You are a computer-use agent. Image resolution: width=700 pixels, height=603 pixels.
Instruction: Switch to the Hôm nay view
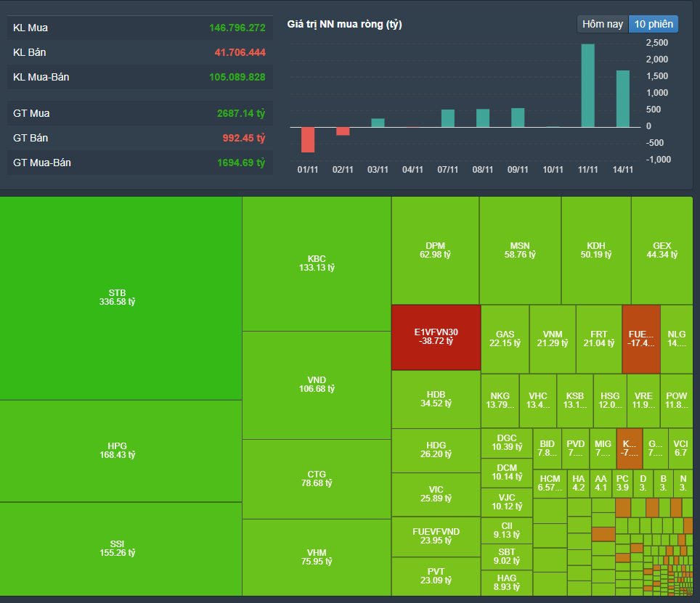click(603, 24)
